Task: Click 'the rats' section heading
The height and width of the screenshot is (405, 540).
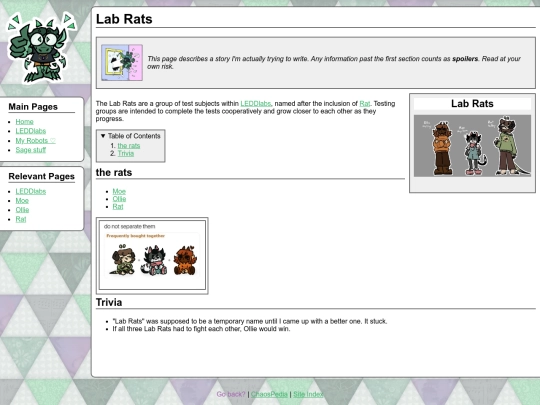Action: pyautogui.click(x=114, y=172)
